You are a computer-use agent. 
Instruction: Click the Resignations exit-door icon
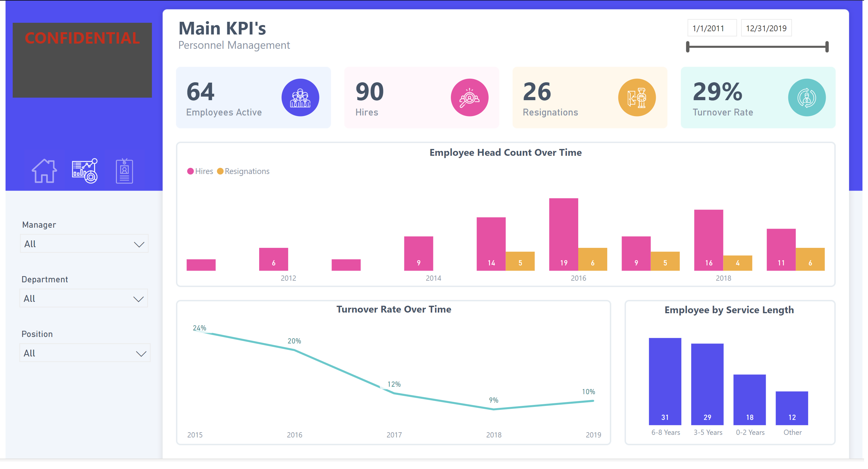(x=637, y=98)
